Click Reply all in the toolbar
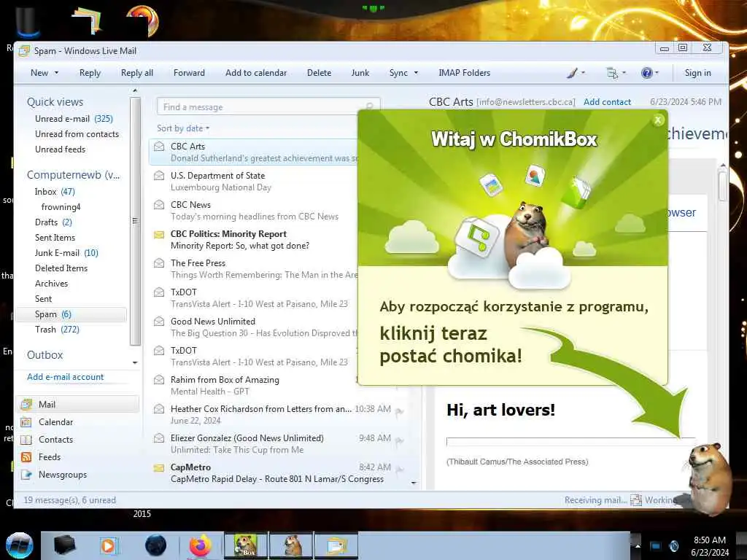Viewport: 747px width, 560px height. pos(136,73)
